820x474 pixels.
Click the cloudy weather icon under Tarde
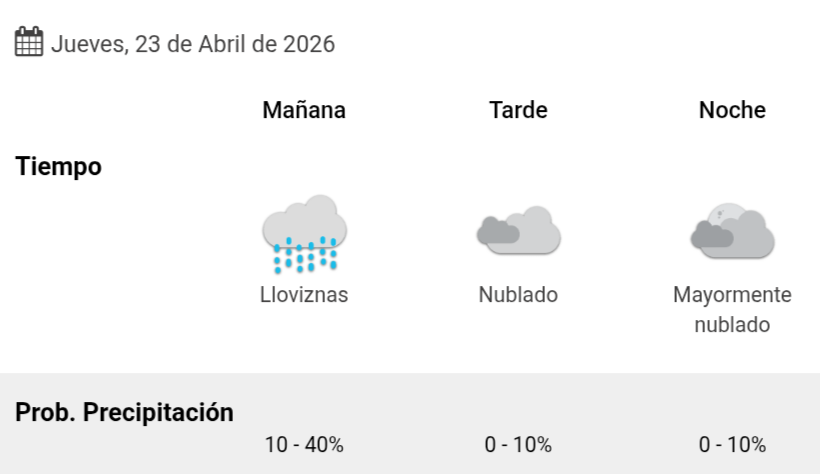518,231
